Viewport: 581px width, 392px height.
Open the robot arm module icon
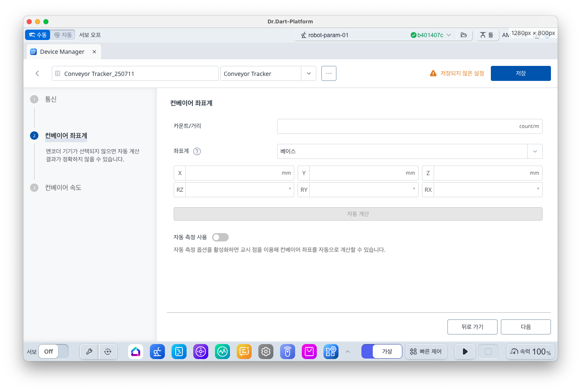157,352
